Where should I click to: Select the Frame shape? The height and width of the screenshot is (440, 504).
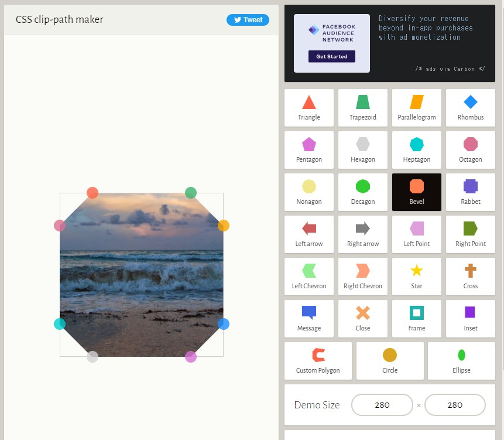tap(417, 318)
